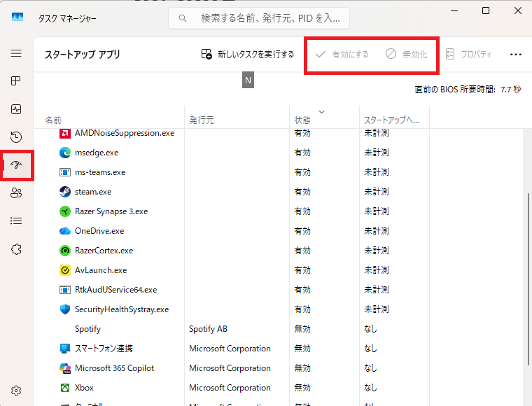This screenshot has height=406, width=532.
Task: Open the hamburger navigation menu
Action: click(x=16, y=53)
